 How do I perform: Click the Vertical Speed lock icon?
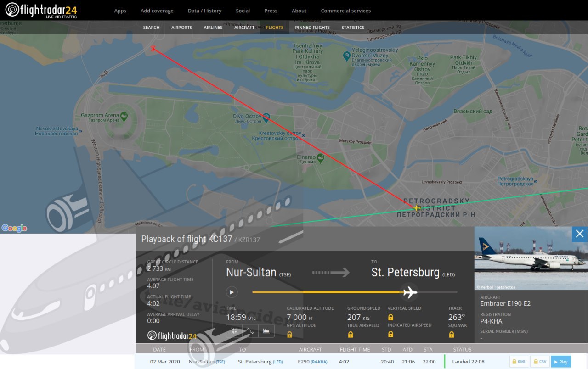pyautogui.click(x=391, y=317)
